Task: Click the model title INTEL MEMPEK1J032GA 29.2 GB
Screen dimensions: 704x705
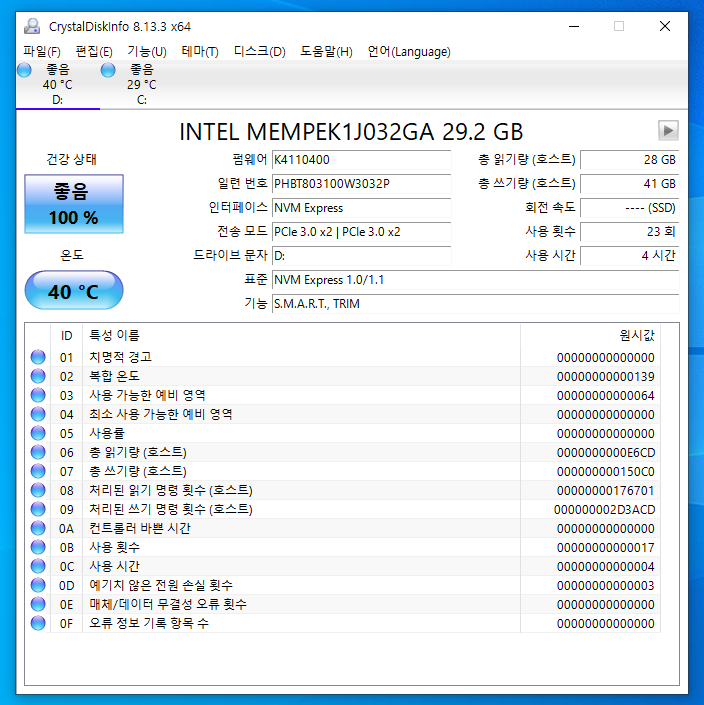Action: [351, 132]
